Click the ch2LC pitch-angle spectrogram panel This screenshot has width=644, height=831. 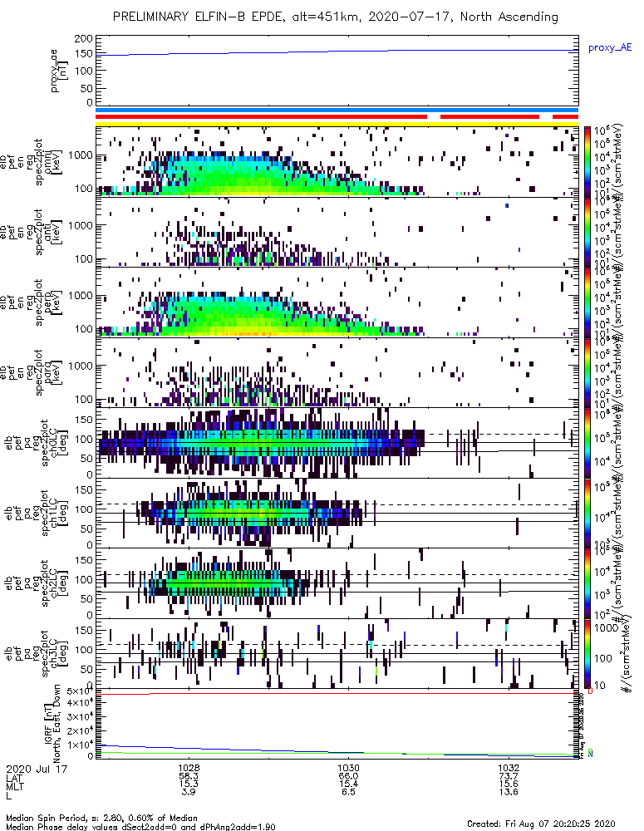click(x=337, y=583)
